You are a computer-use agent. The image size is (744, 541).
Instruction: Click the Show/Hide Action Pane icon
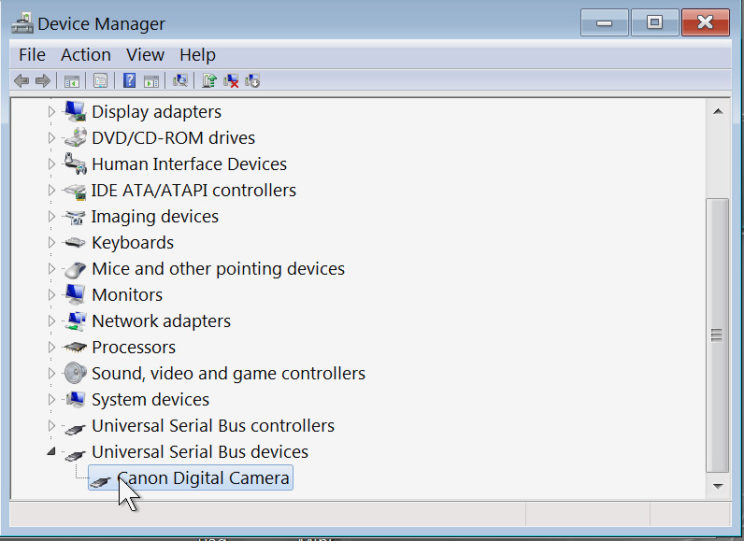[x=151, y=81]
